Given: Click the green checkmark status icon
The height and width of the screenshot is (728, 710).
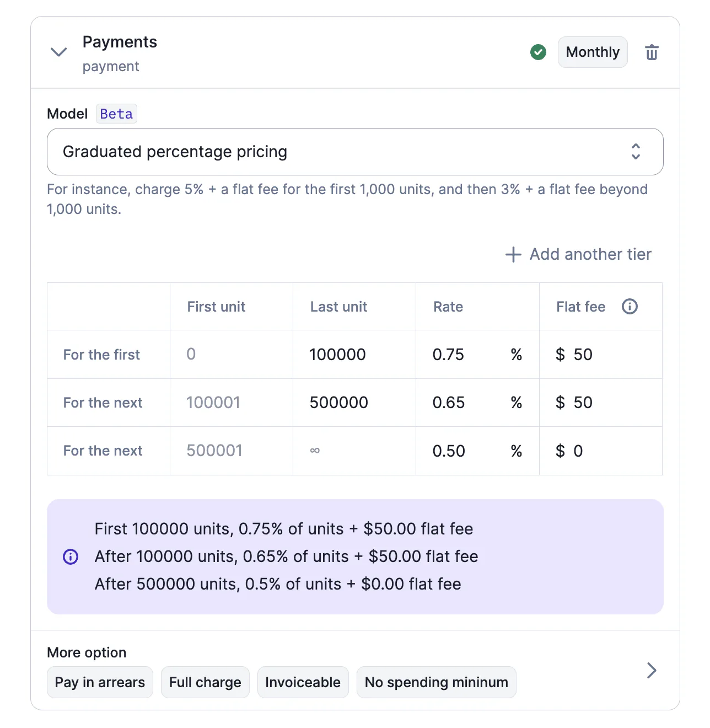Looking at the screenshot, I should [538, 52].
